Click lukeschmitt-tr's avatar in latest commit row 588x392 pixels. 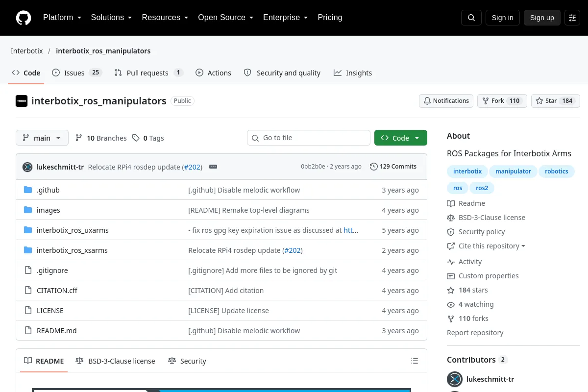pyautogui.click(x=27, y=167)
